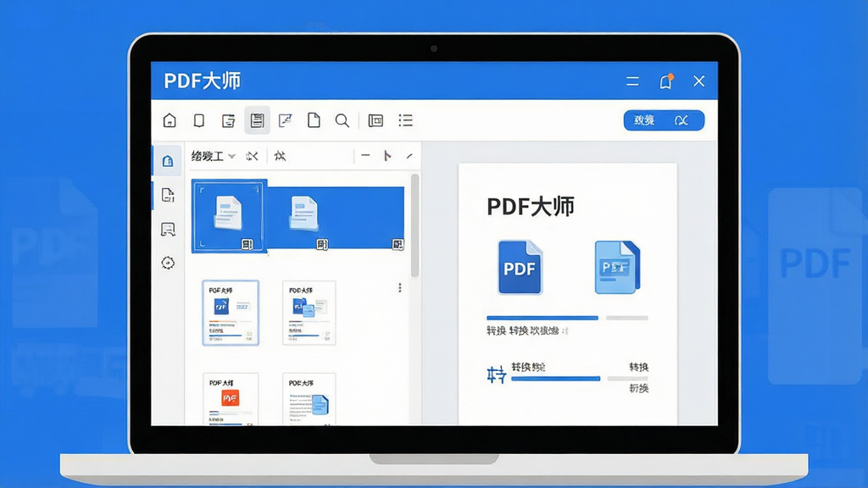Open the blue-bordered PDF大师 page thumbnail
868x488 pixels.
(x=231, y=313)
